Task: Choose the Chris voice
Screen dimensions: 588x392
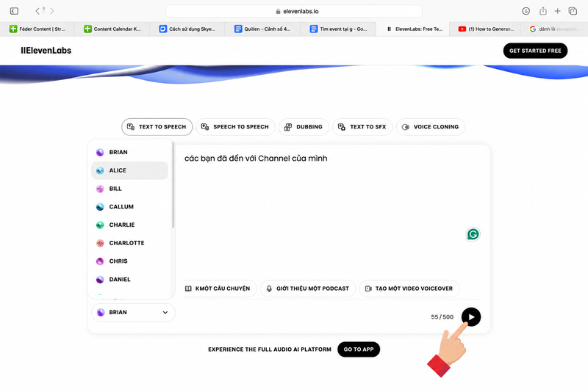Action: (x=129, y=261)
